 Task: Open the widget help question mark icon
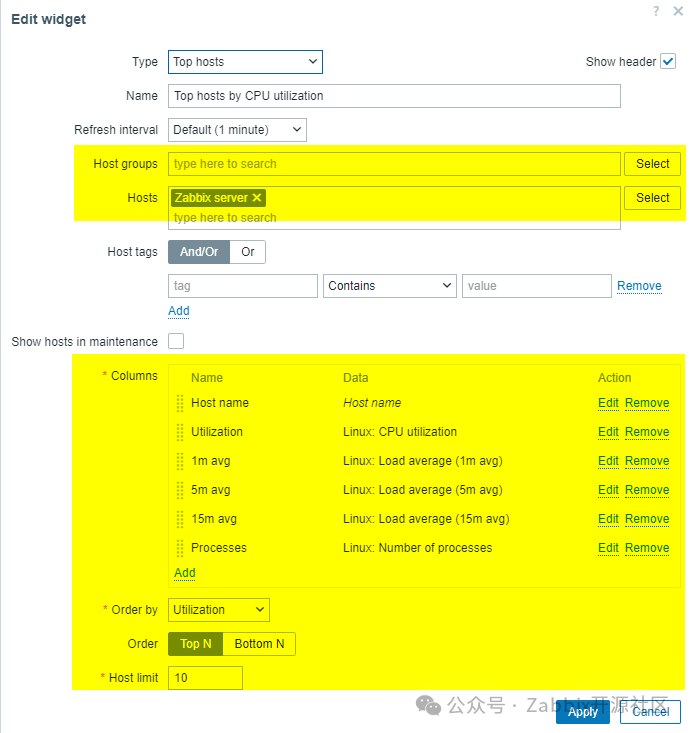click(x=656, y=11)
